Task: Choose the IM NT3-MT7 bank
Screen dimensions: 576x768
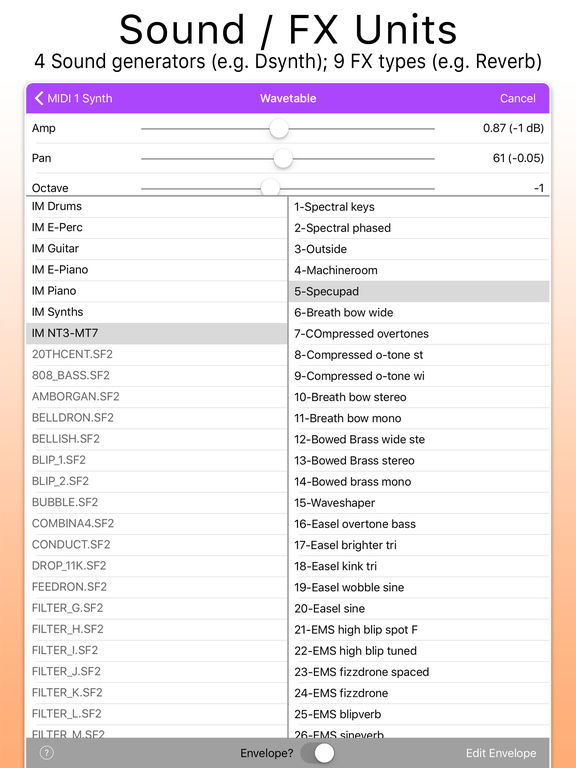Action: point(156,333)
